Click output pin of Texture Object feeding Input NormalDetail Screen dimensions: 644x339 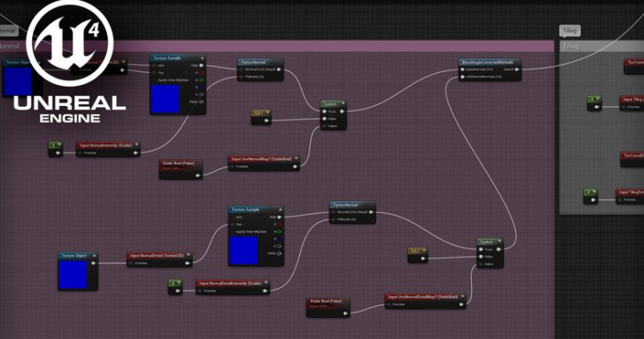(93, 263)
